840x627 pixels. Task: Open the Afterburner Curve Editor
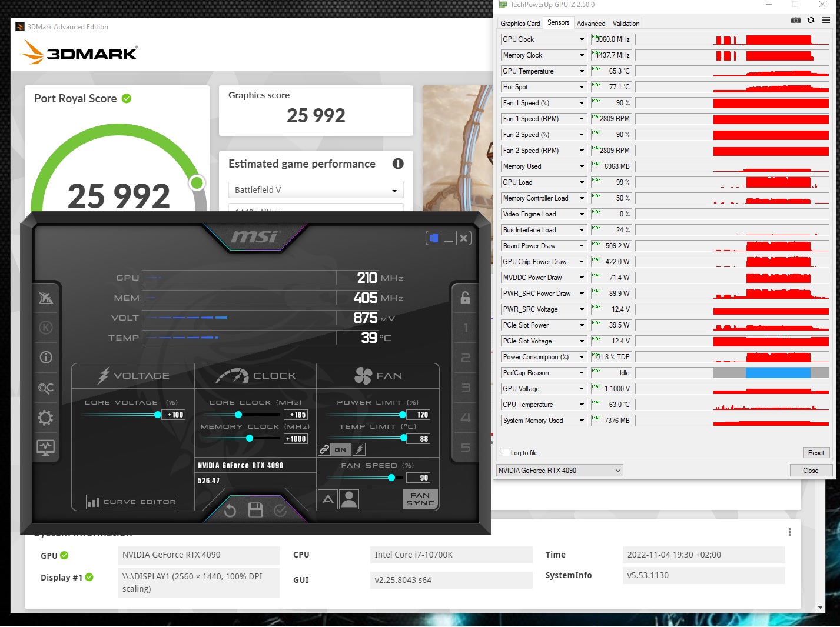[132, 502]
